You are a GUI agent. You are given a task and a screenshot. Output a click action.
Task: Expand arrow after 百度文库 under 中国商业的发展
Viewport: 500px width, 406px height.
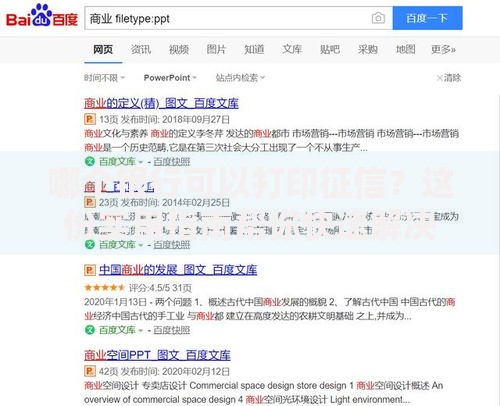(141, 331)
